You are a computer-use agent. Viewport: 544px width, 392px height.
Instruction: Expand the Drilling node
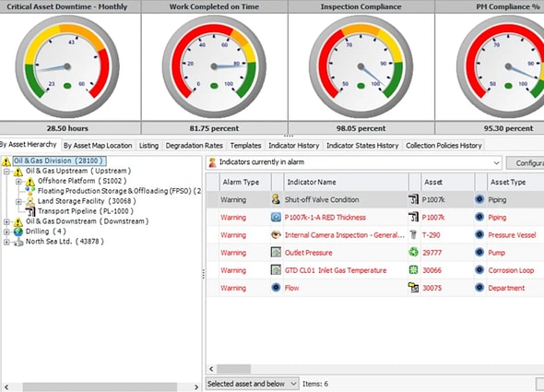(6, 232)
